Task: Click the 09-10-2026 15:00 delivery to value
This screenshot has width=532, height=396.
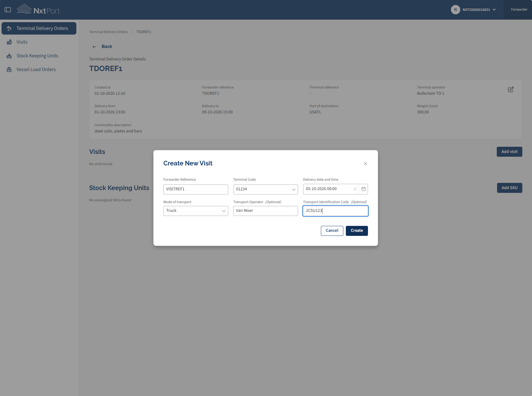Action: click(217, 112)
